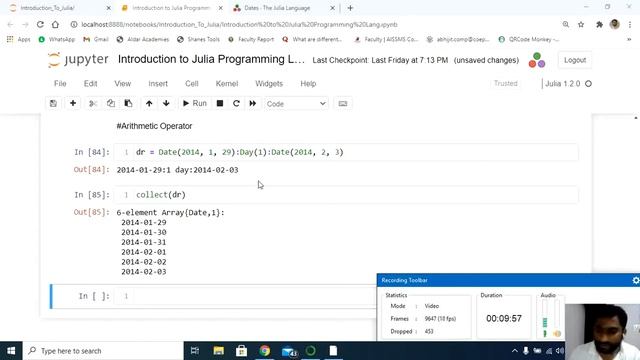Go to browser home page

55,24
